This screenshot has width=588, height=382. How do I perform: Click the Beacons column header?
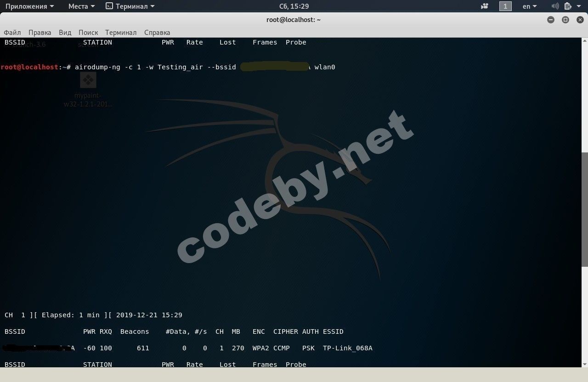[x=135, y=331]
